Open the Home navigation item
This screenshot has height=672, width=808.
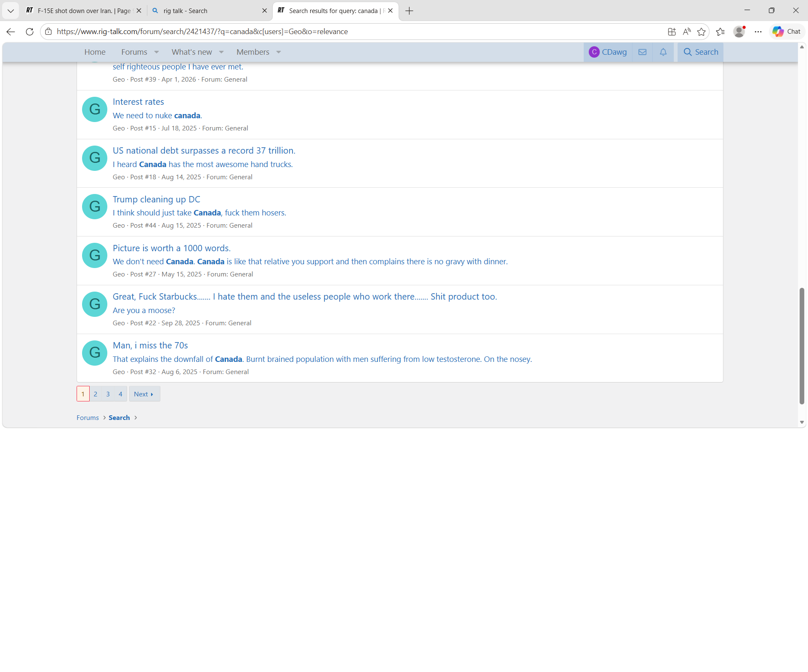(95, 52)
